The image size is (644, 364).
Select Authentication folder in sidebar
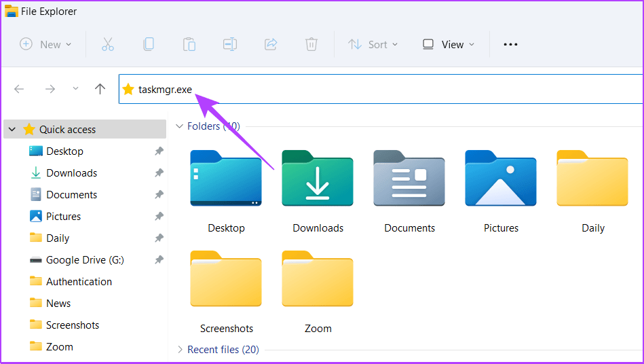point(79,282)
